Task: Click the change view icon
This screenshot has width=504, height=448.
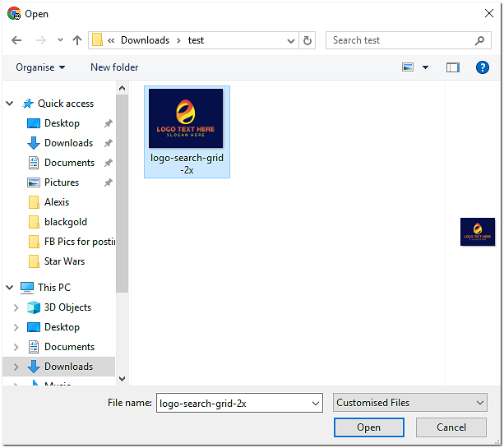Action: (x=408, y=67)
